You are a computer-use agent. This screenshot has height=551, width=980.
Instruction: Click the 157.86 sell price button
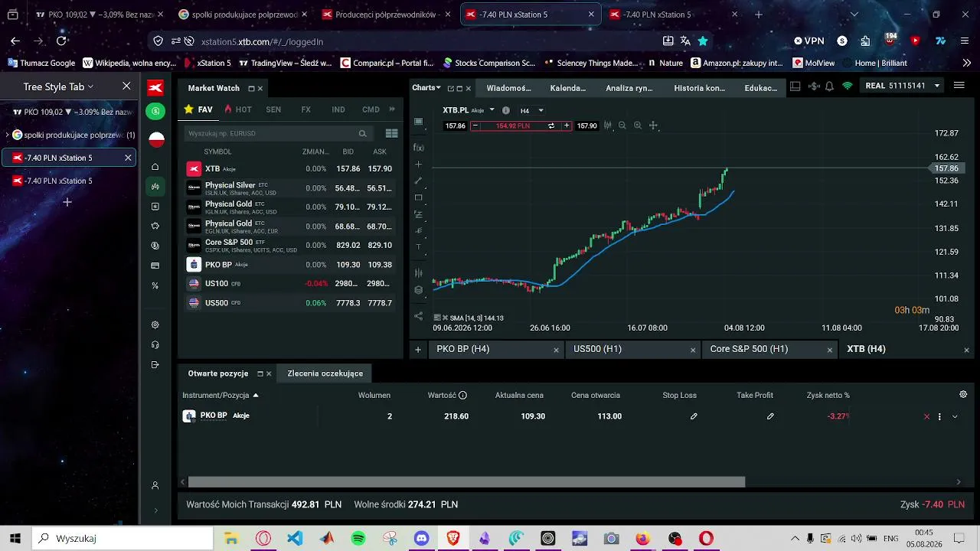[455, 126]
